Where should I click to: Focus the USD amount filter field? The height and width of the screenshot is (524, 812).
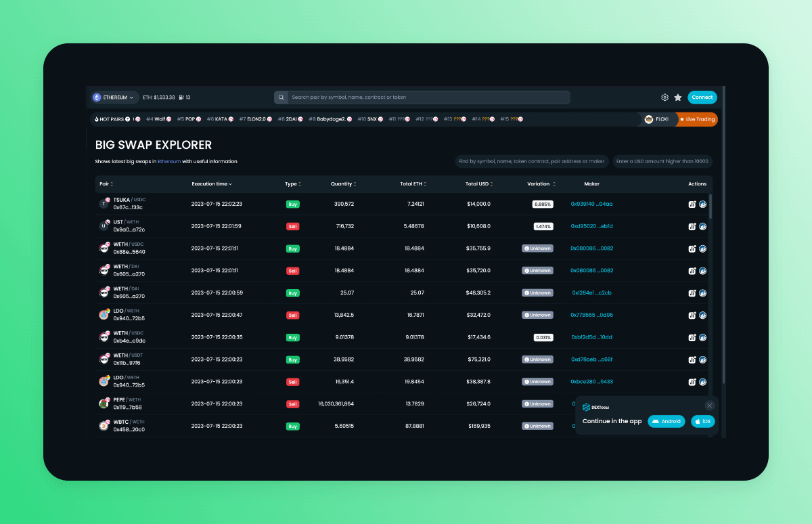[x=662, y=161]
